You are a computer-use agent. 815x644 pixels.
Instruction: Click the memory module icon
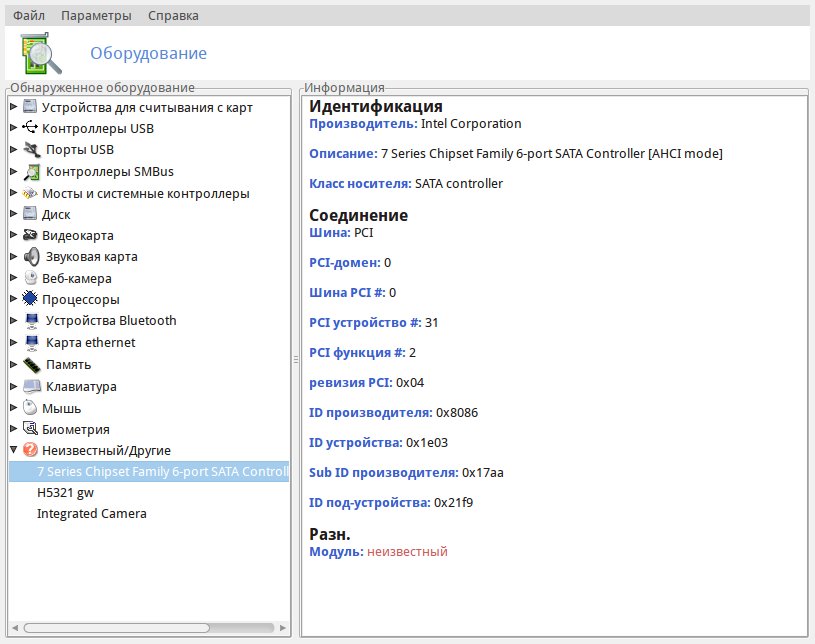click(30, 364)
